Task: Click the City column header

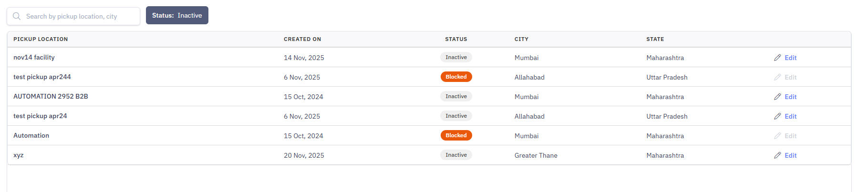Action: 521,39
